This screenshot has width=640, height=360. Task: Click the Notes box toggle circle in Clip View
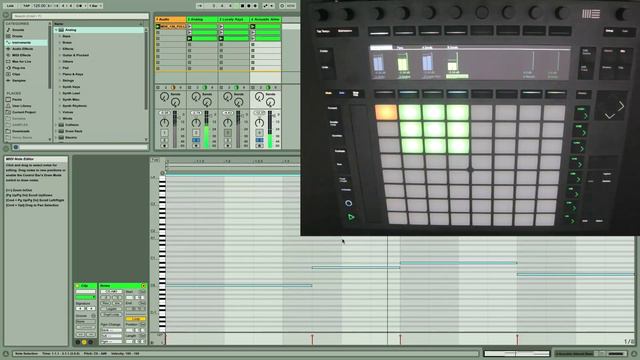(x=143, y=286)
